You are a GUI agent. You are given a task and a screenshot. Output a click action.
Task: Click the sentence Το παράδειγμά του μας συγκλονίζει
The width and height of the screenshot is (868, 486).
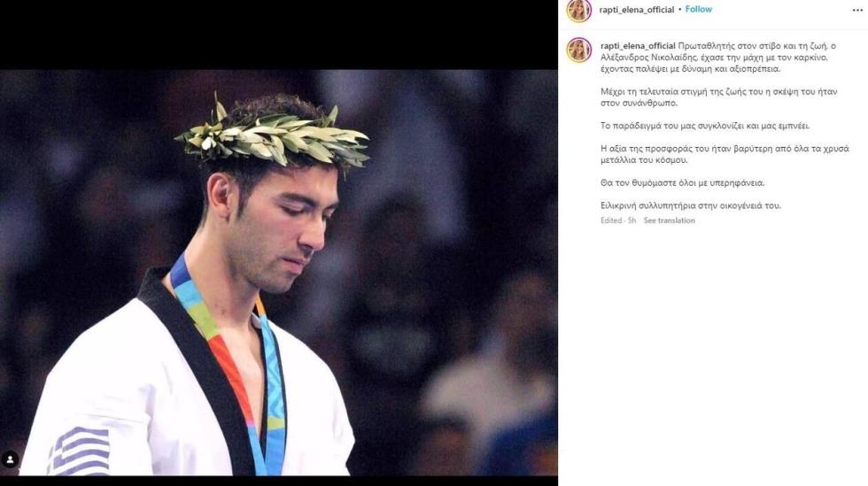pyautogui.click(x=705, y=127)
